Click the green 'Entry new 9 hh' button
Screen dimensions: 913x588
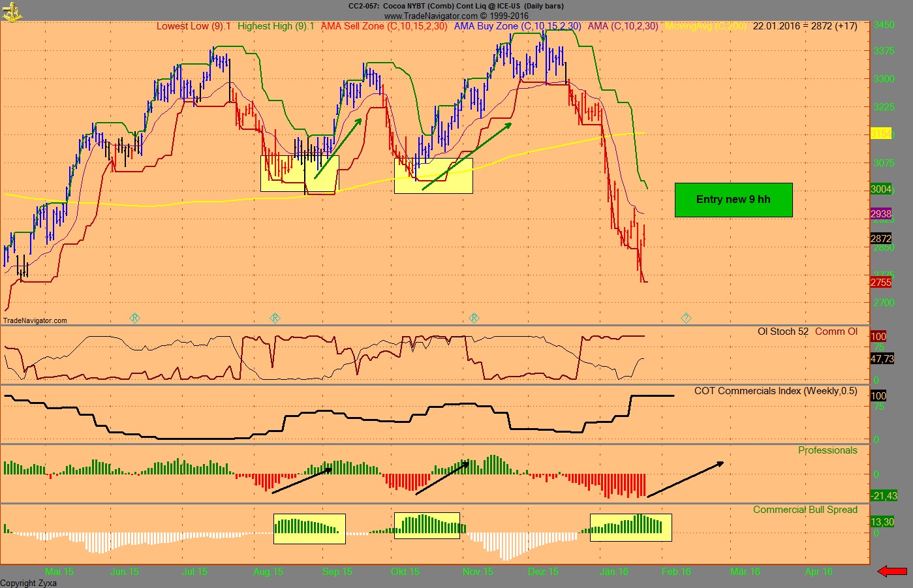pos(733,200)
